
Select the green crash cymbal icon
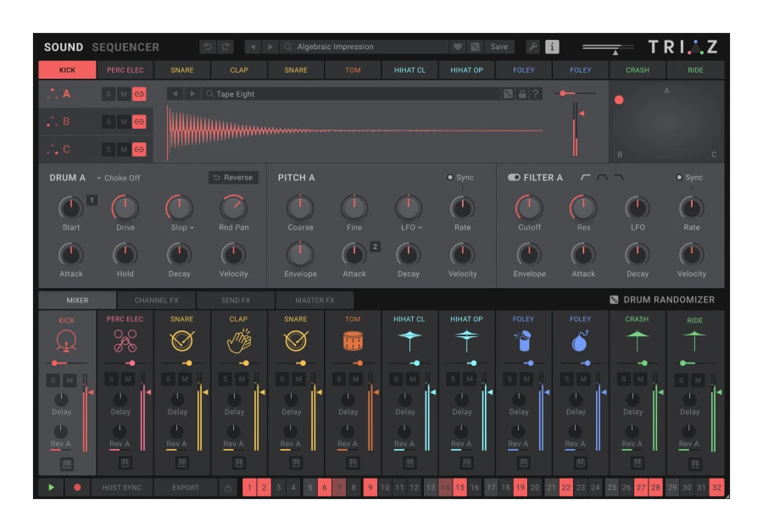tap(637, 341)
